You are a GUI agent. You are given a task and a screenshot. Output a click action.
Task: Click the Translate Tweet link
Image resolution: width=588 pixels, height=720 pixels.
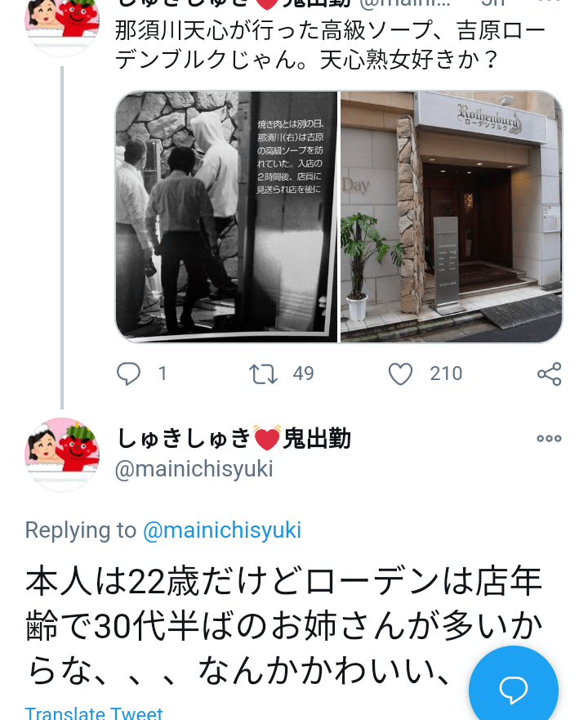tap(94, 713)
